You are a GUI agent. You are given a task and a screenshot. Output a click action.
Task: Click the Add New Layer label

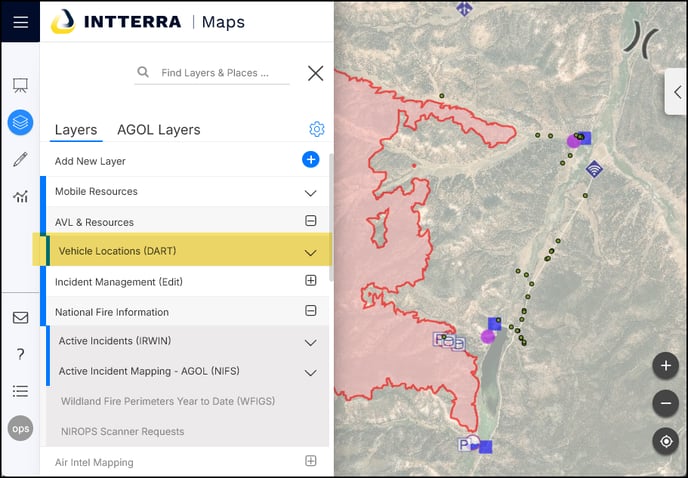point(90,161)
